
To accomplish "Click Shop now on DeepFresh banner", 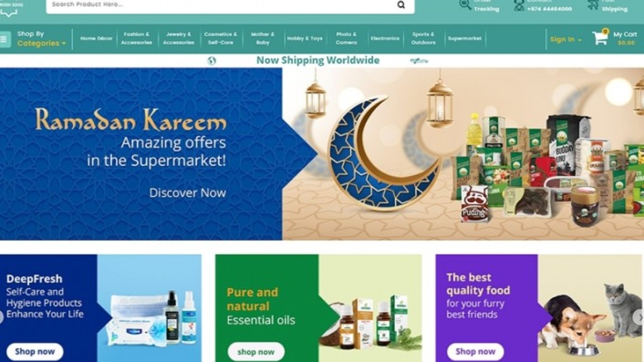I will click(35, 351).
